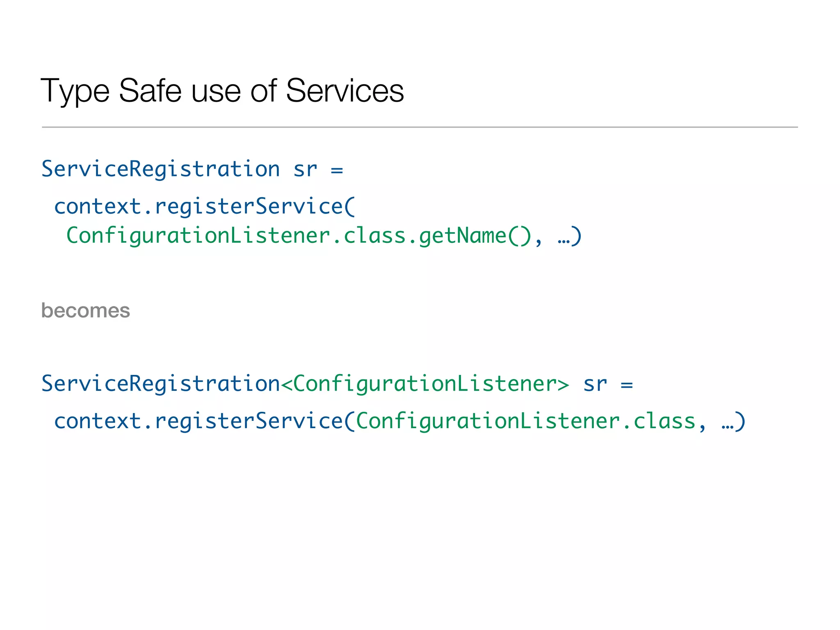Click the line 'ServiceRegistration sr =' in the first code block
The width and height of the screenshot is (840, 630).
click(192, 169)
